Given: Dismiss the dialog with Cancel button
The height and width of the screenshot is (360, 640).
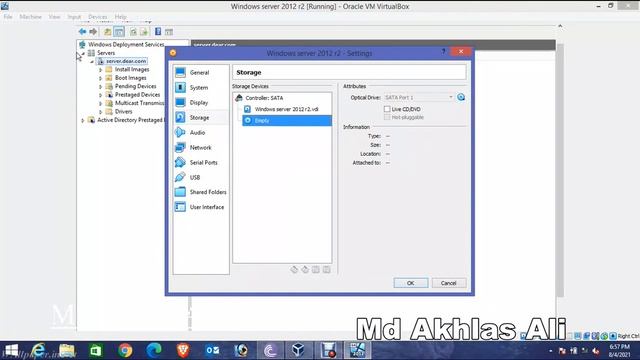Looking at the screenshot, I should click(449, 283).
